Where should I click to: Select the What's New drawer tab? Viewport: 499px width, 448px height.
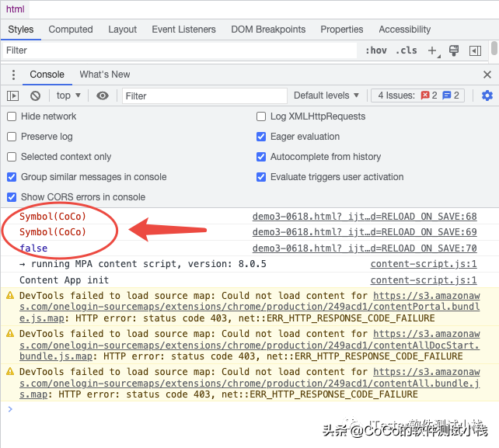coord(105,75)
